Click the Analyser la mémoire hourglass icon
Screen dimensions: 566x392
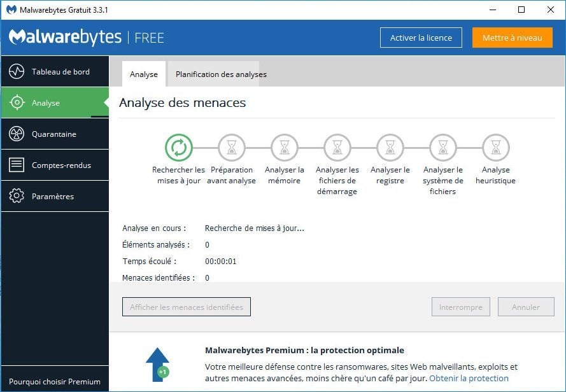click(285, 148)
